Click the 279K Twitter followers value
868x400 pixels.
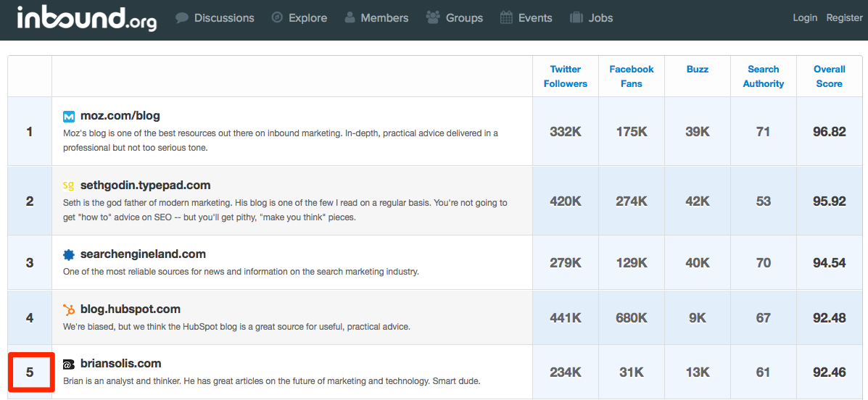(x=565, y=263)
